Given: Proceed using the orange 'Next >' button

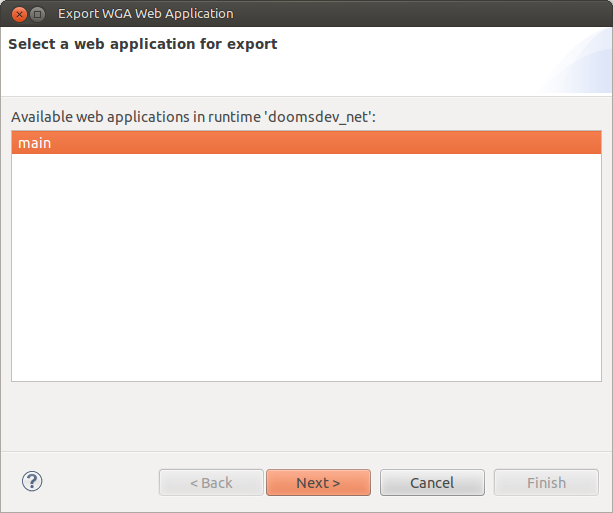Looking at the screenshot, I should (x=318, y=483).
